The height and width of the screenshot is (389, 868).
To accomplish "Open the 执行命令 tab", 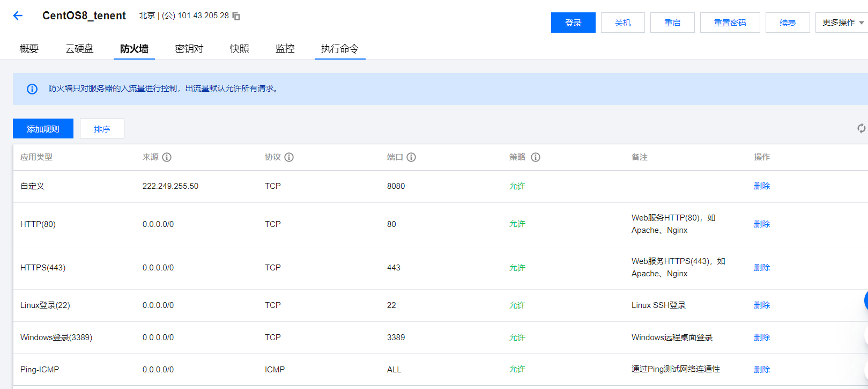I will (340, 49).
